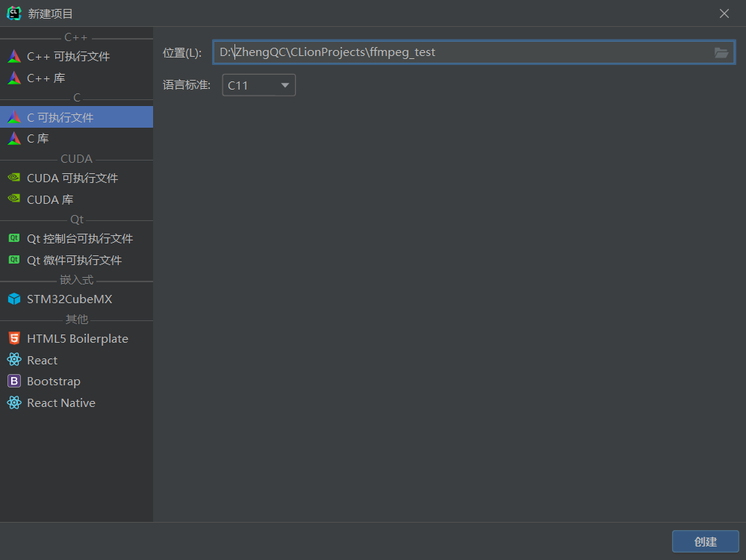Screen dimensions: 746x560
Task: Click the 位置 path input field
Action: (x=448, y=52)
